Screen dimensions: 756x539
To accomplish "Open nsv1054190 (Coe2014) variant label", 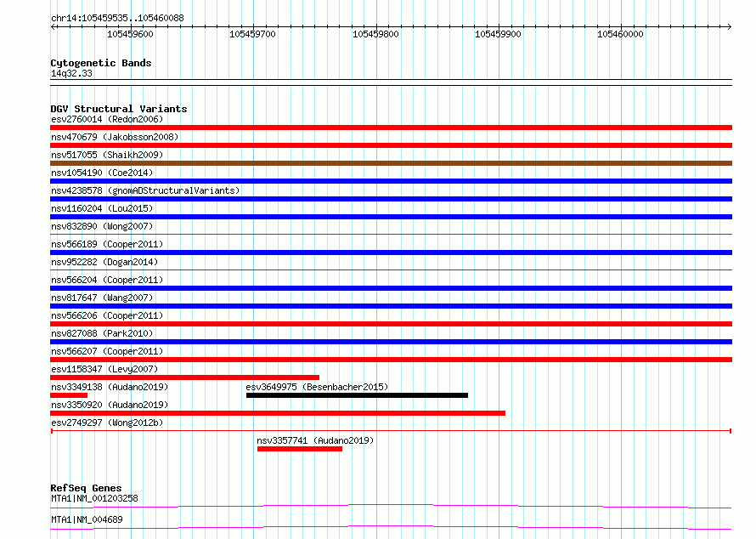I will [x=102, y=173].
